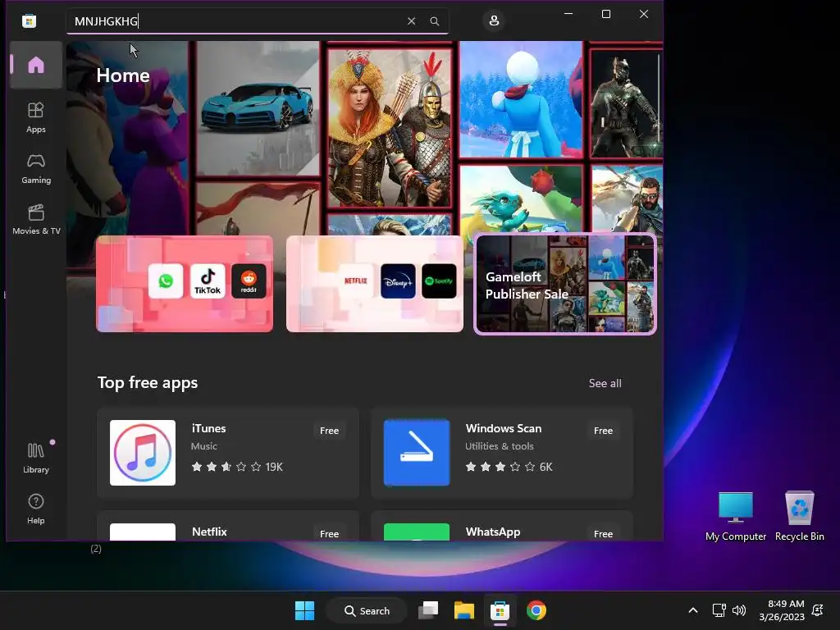Click the taskbar Search box
The width and height of the screenshot is (840, 630).
pyautogui.click(x=367, y=610)
